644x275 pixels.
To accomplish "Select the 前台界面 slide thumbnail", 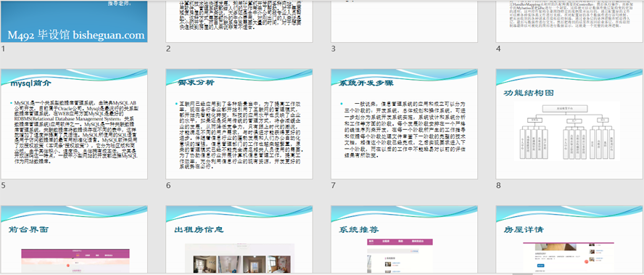I will pos(74,239).
